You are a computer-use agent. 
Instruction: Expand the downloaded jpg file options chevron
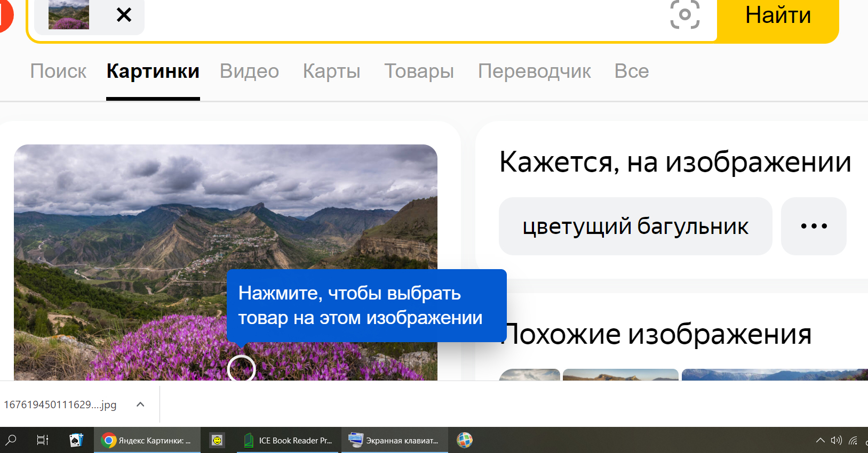pyautogui.click(x=140, y=405)
